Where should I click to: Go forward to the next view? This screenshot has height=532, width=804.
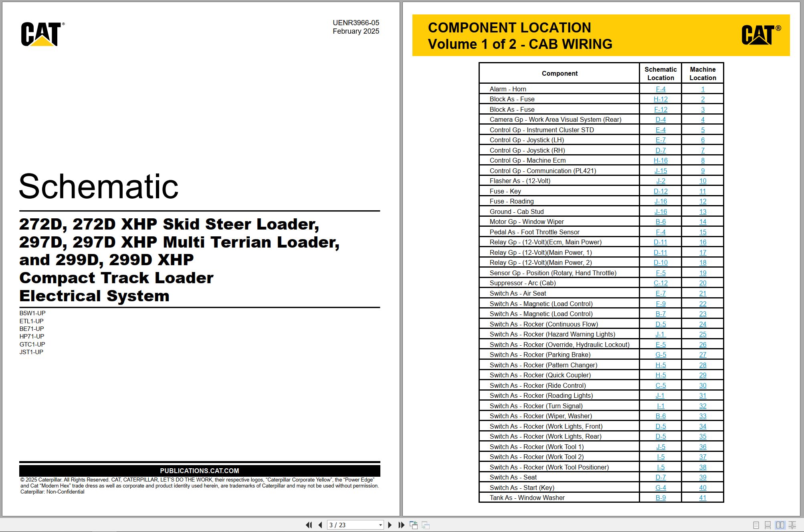pyautogui.click(x=426, y=525)
